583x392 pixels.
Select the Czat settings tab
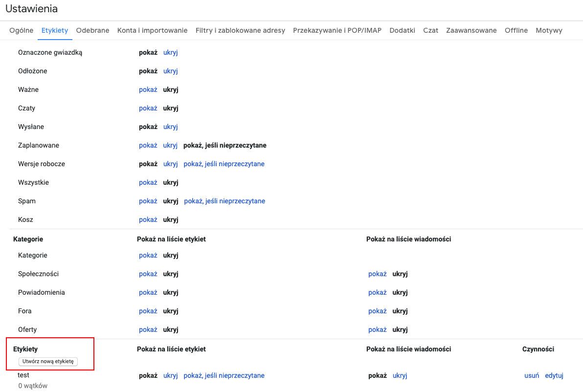click(x=430, y=30)
